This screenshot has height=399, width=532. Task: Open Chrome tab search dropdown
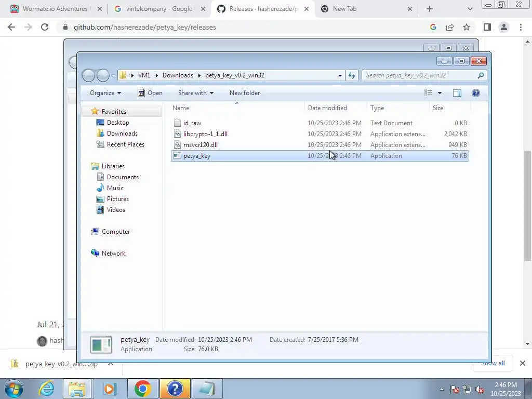(470, 9)
